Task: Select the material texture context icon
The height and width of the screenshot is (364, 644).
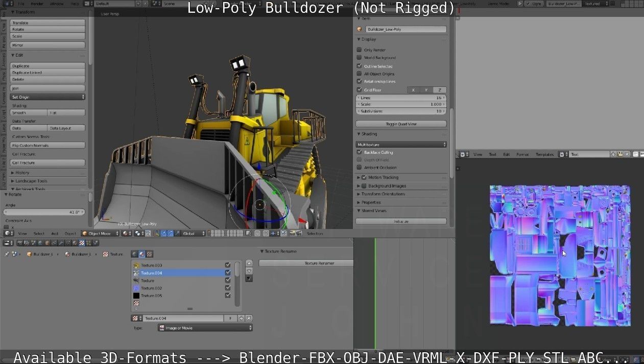Action: pos(142,254)
